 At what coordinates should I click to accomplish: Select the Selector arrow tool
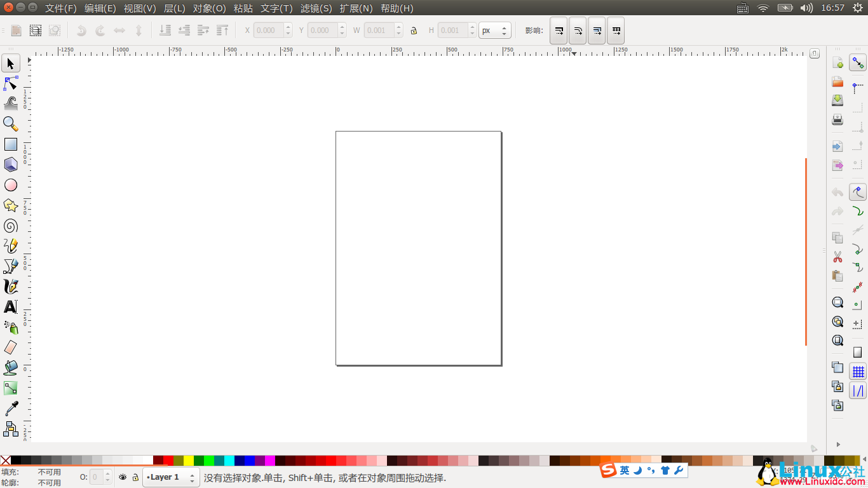tap(11, 63)
